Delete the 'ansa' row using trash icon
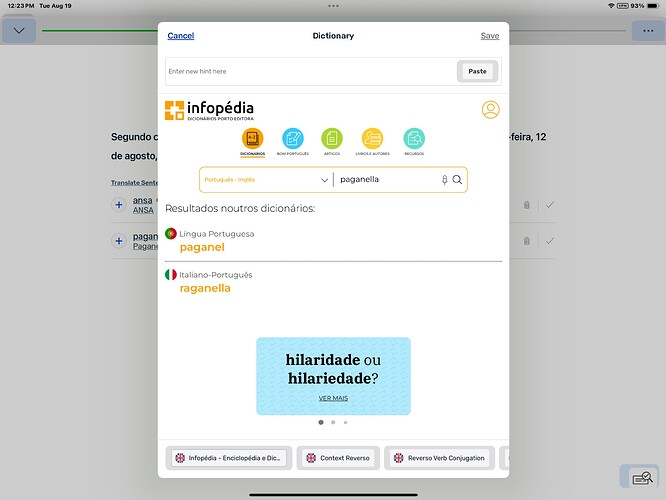This screenshot has width=666, height=500. tap(527, 205)
